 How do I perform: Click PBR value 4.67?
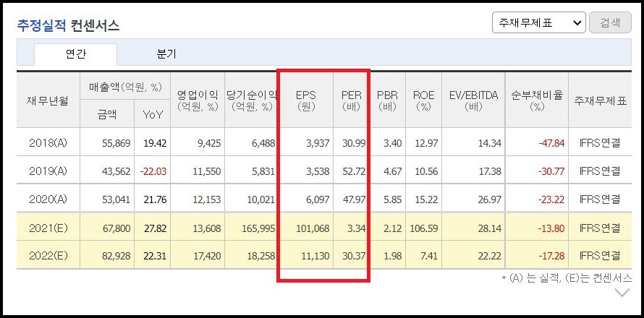(392, 171)
